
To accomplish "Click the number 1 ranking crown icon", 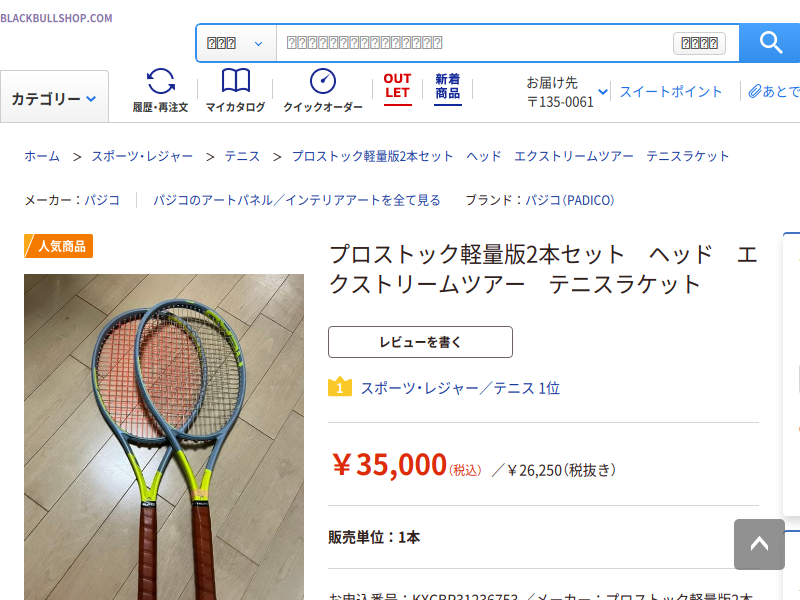I will [340, 387].
